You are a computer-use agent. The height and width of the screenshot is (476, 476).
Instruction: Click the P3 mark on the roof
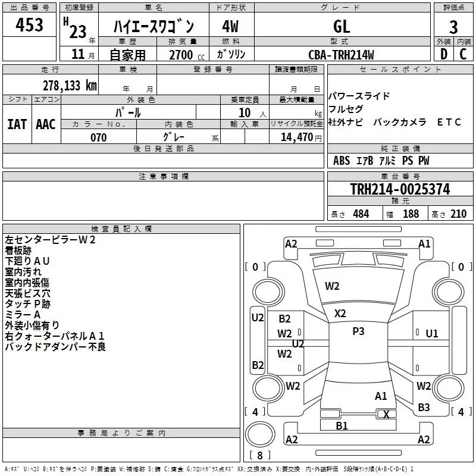358,331
